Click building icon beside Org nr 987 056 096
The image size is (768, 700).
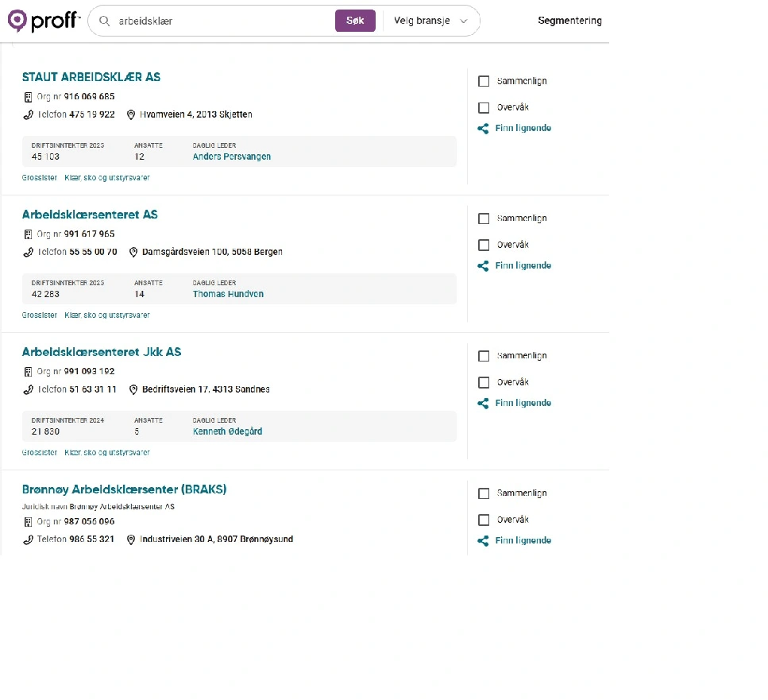tap(28, 522)
